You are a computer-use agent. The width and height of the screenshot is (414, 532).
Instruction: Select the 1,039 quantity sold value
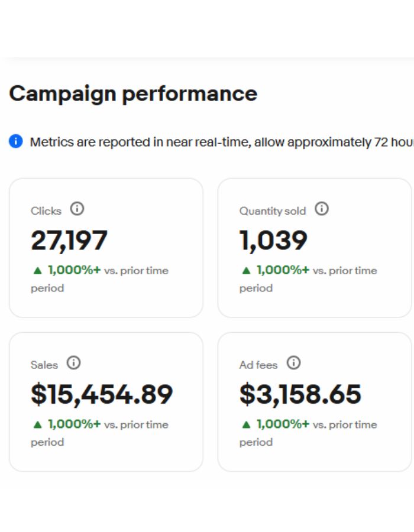click(x=273, y=241)
